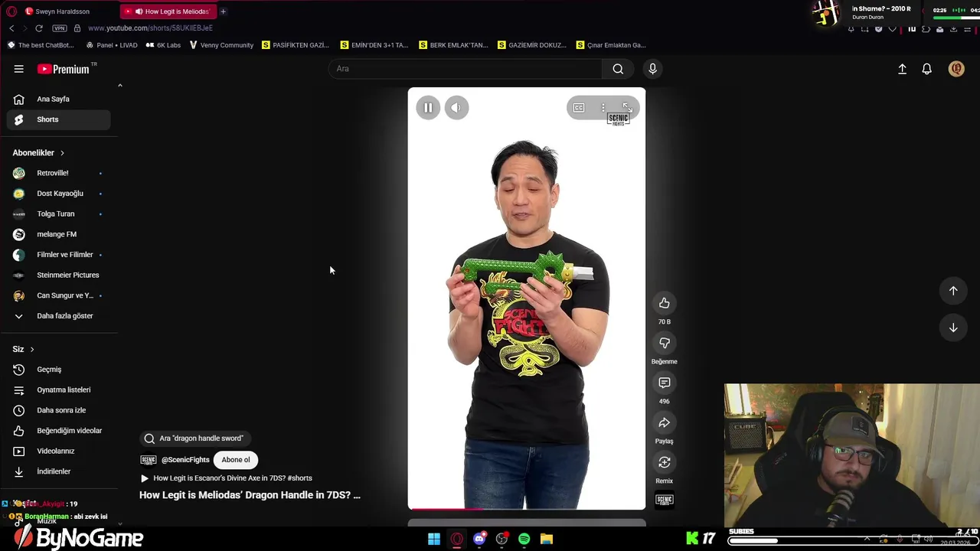The width and height of the screenshot is (980, 551).
Task: Go back in the browser
Action: pyautogui.click(x=11, y=28)
